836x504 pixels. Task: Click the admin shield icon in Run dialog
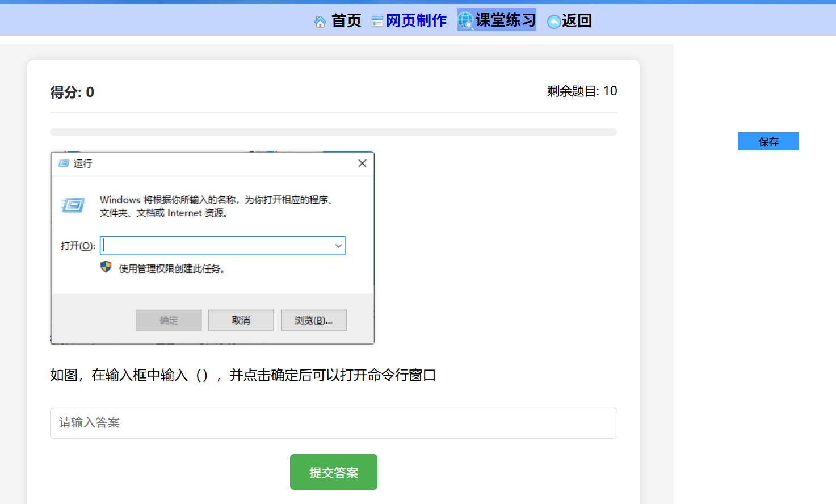106,267
